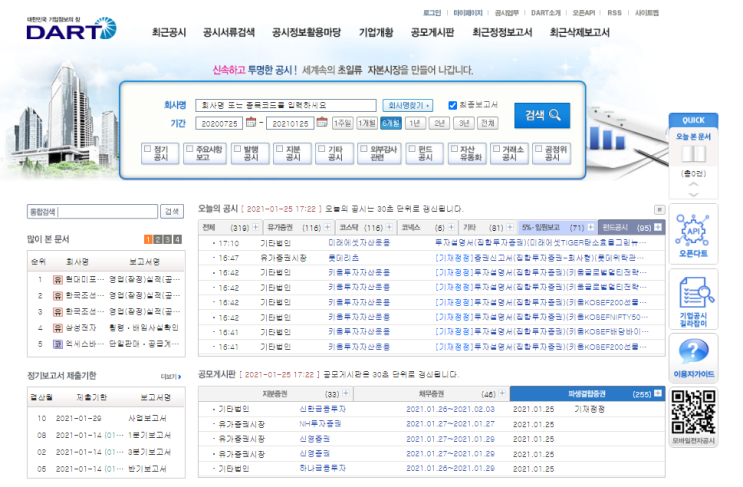Screen dimensions: 743x487
Task: Click 오픈API top link
Action: point(583,13)
